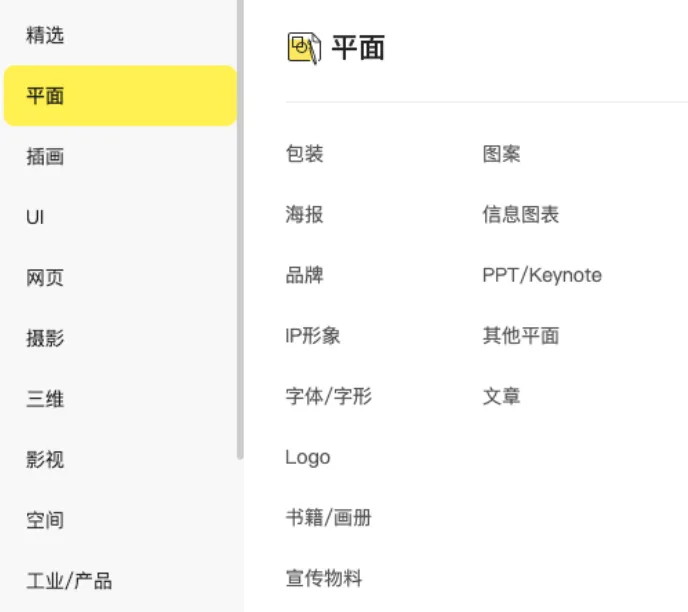Screen dimensions: 688x612
Task: Open the 插画 category
Action: [45, 157]
